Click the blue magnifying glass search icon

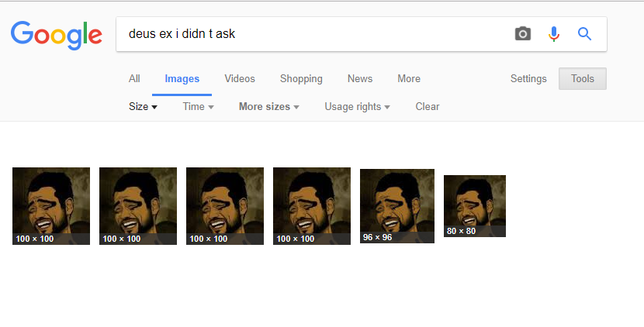[585, 34]
